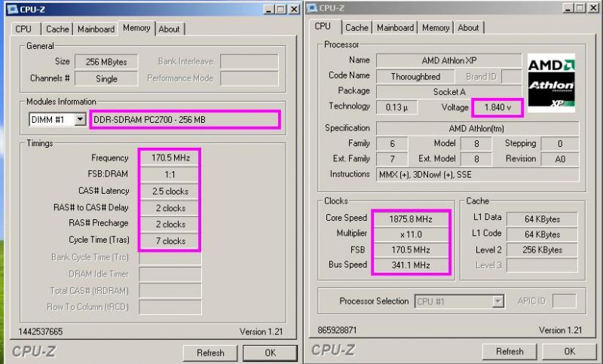Click the empty DRAM Idle Timer field
Image resolution: width=603 pixels, height=364 pixels.
(x=170, y=274)
